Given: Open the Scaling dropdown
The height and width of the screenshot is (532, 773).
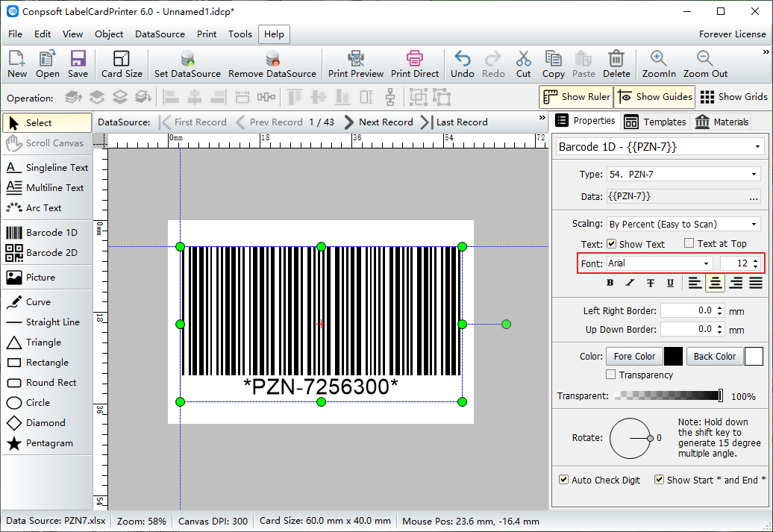Looking at the screenshot, I should point(754,224).
